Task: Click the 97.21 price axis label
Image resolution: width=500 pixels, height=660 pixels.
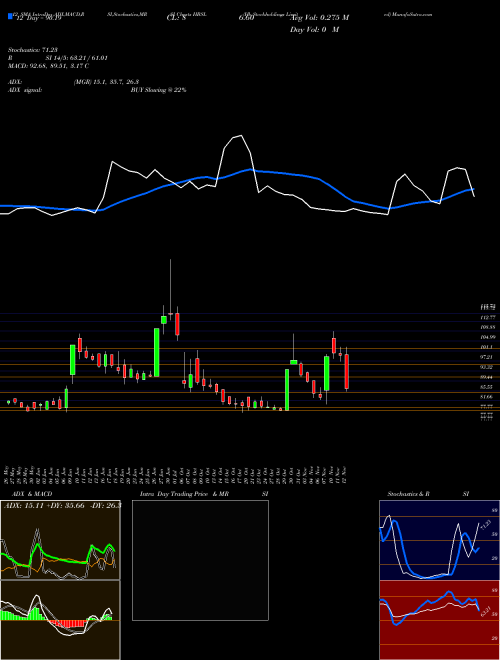Action: pos(486,357)
